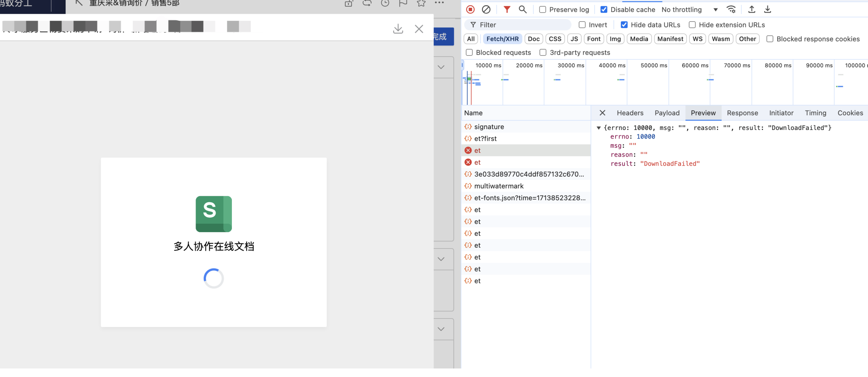This screenshot has width=868, height=377.
Task: Open the history clock icon
Action: (x=385, y=3)
